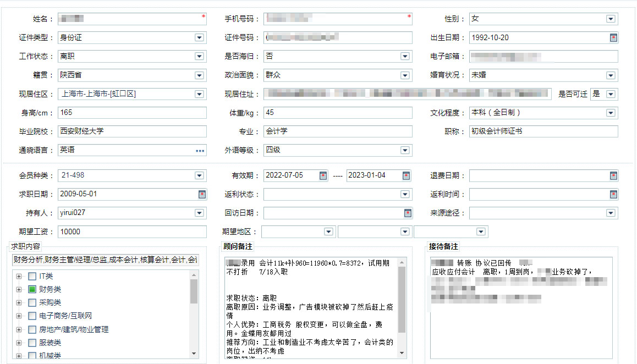Open the 会员种类 dropdown showing 21-498
Viewport: 637px width, 364px height.
199,175
